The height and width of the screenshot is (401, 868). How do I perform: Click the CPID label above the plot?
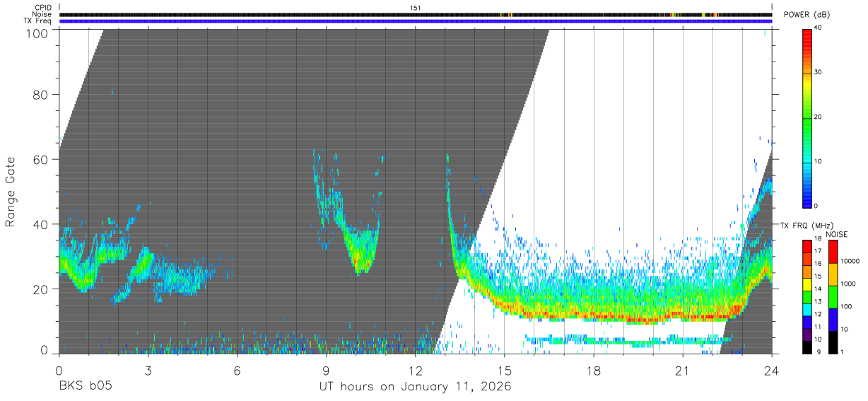42,8
